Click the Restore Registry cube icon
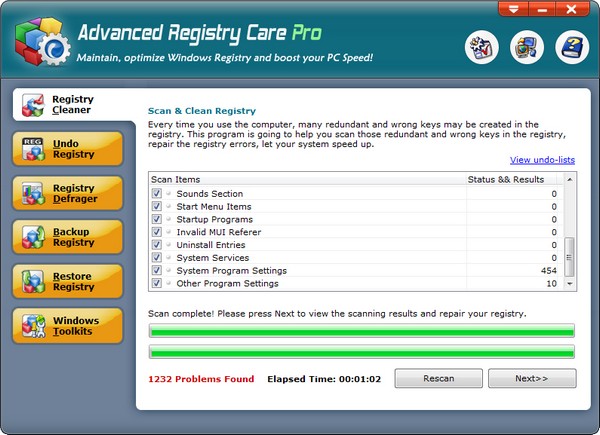This screenshot has height=435, width=600. click(x=33, y=281)
